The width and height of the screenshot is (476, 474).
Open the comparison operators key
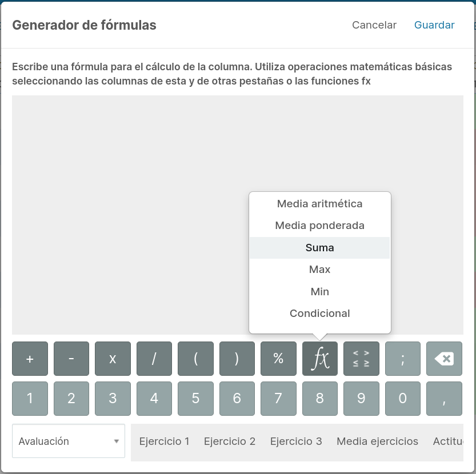[x=361, y=359]
